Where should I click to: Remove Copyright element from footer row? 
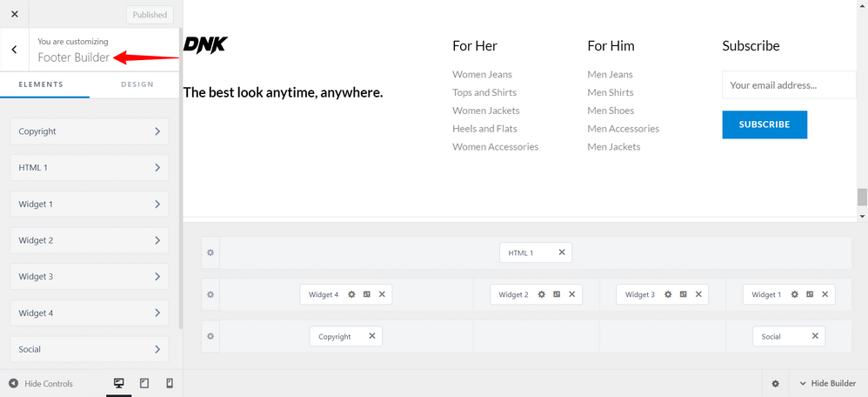(x=372, y=336)
